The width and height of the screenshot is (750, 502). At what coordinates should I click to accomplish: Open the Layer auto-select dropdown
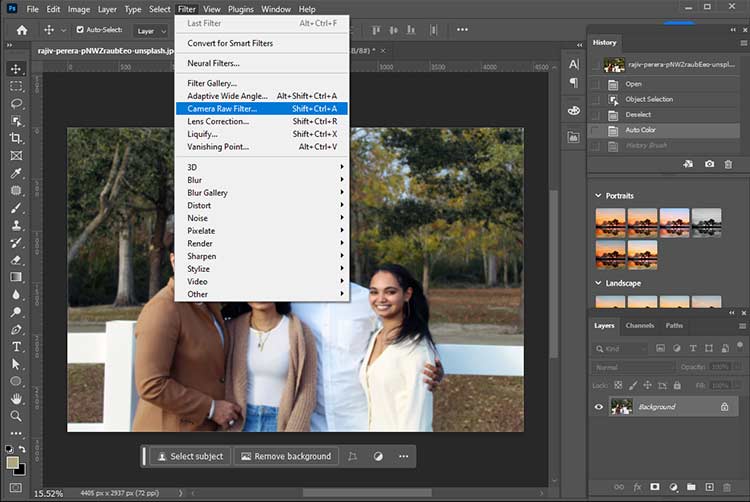150,31
